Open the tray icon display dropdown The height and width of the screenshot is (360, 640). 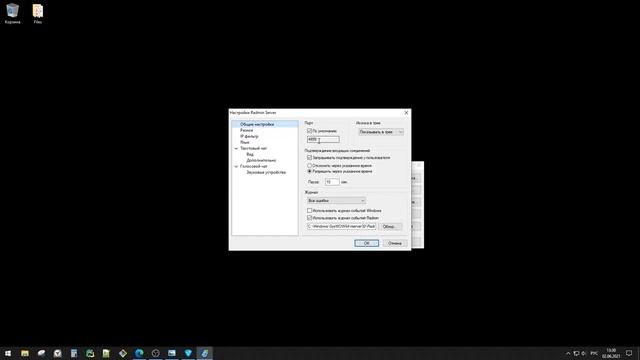[x=381, y=132]
